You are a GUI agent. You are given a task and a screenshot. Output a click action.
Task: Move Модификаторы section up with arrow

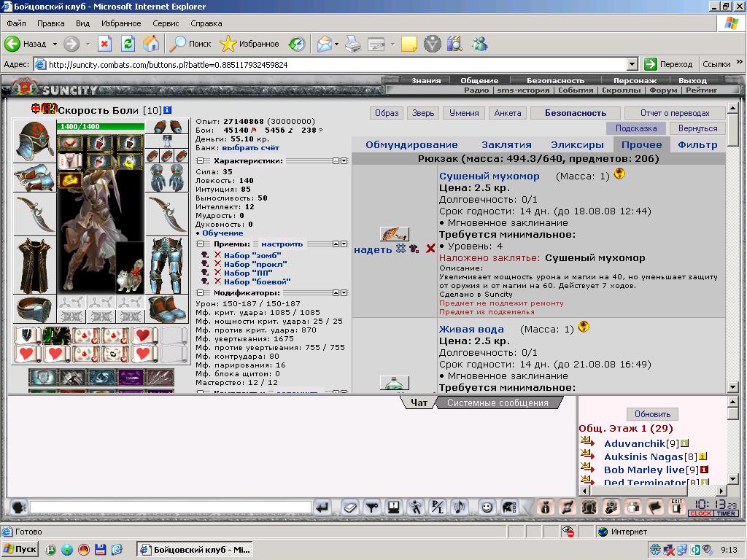click(336, 293)
